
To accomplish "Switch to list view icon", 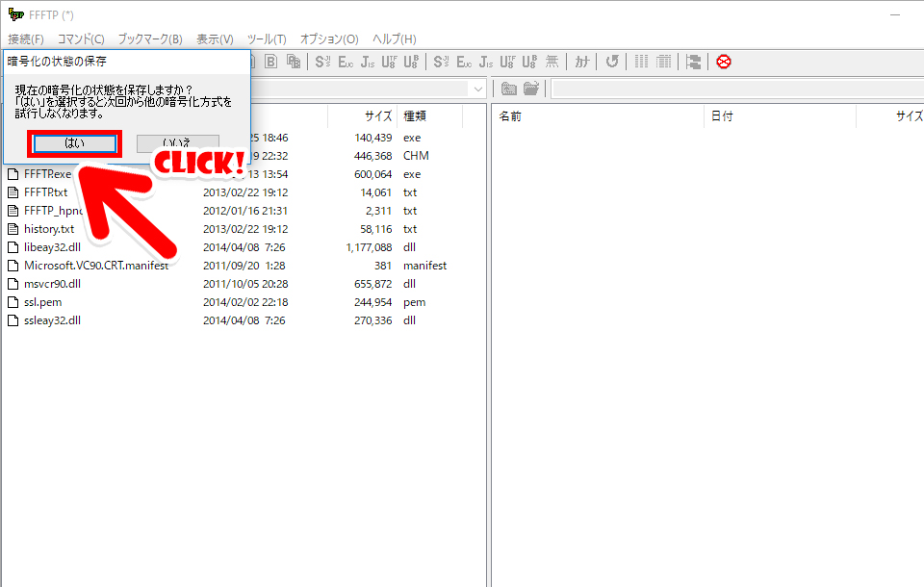I will point(641,62).
